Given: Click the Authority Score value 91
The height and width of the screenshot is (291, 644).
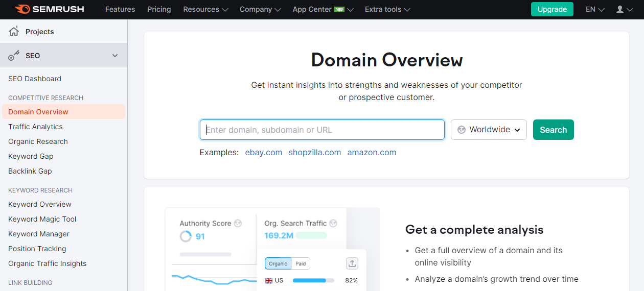Looking at the screenshot, I should coord(200,236).
